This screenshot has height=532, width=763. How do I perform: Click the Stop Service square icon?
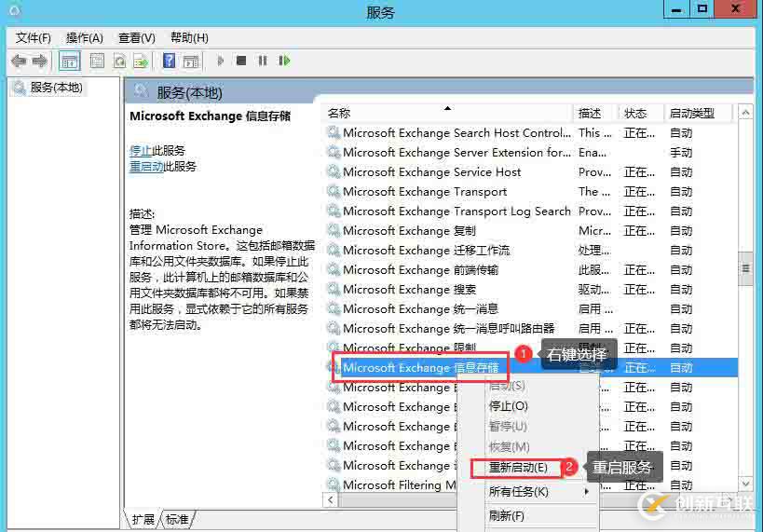pyautogui.click(x=241, y=61)
